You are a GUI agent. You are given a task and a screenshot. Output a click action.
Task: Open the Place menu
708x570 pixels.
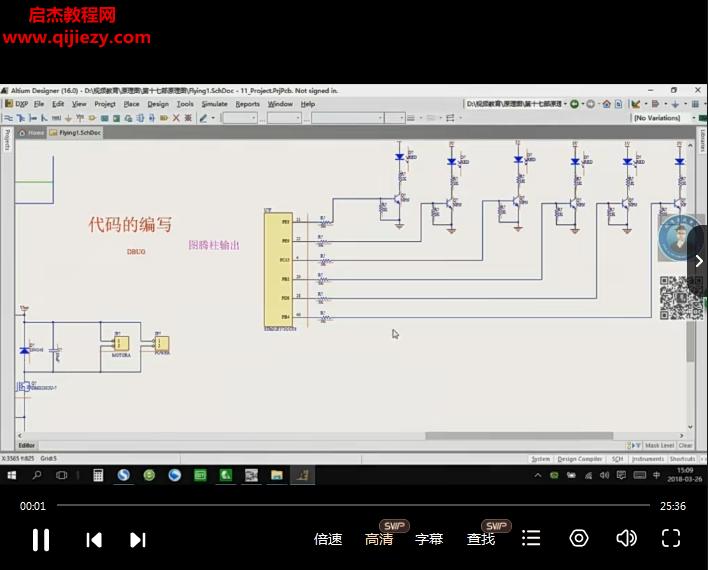pos(131,104)
